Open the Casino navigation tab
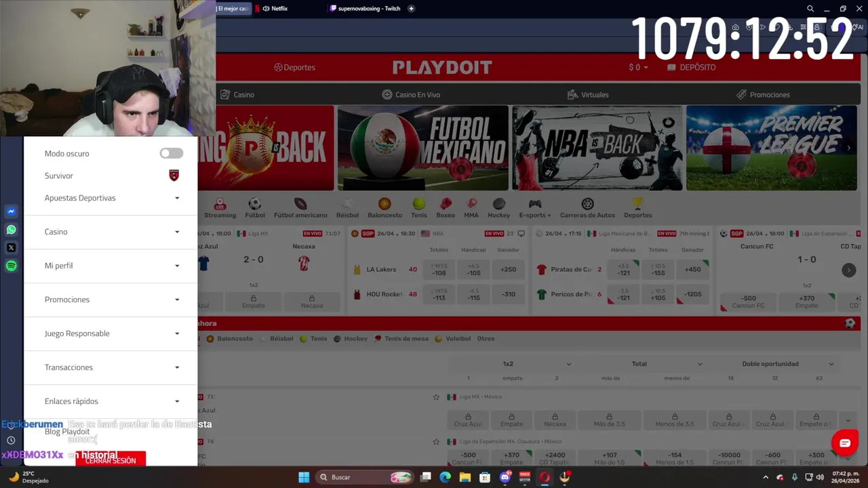The image size is (868, 488). coord(237,95)
